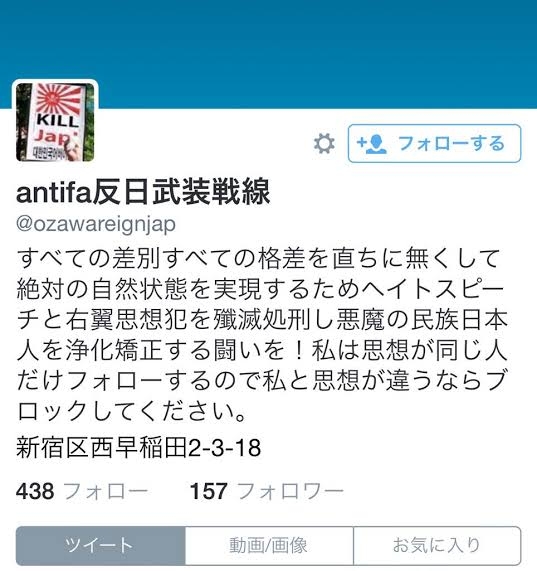The image size is (537, 571).
Task: Click the bold profile display name
Action: [143, 191]
